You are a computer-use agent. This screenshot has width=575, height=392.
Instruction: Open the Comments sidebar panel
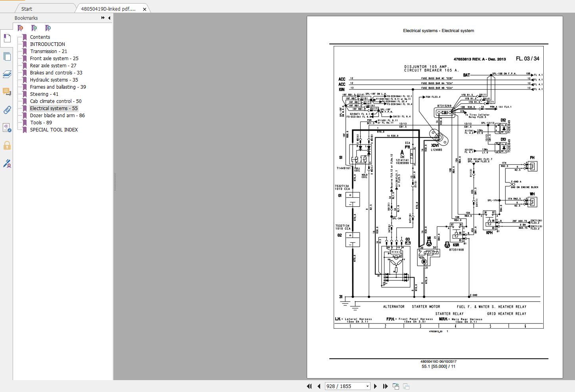(x=7, y=92)
